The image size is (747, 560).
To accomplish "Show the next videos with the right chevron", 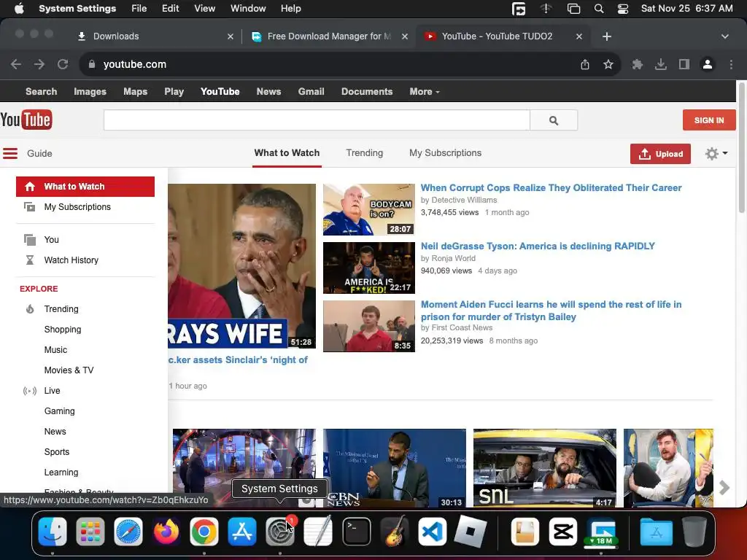I will 724,487.
